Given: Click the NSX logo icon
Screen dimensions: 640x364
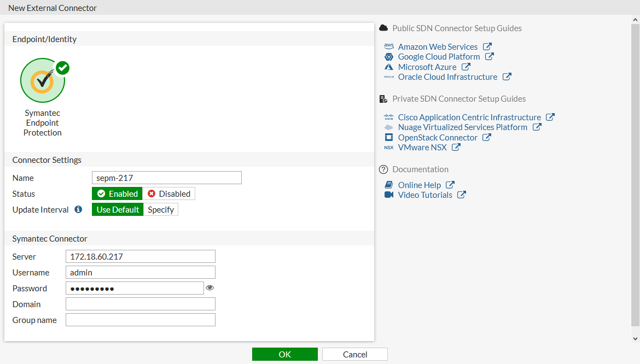Looking at the screenshot, I should point(389,148).
